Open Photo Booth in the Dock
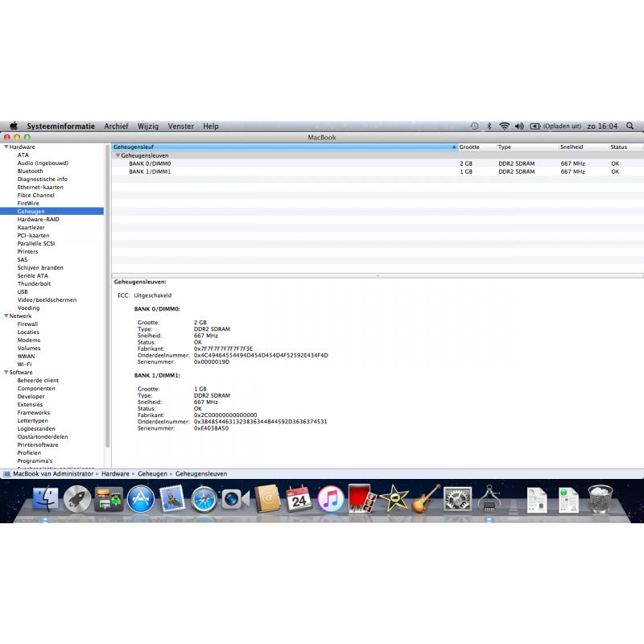This screenshot has height=644, width=644. point(361,498)
